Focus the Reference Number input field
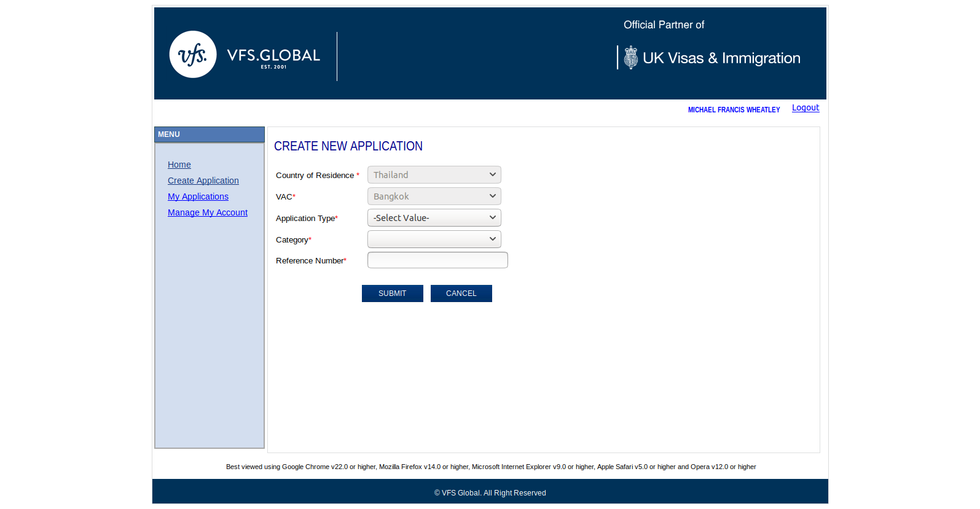This screenshot has height=509, width=980. coord(437,260)
